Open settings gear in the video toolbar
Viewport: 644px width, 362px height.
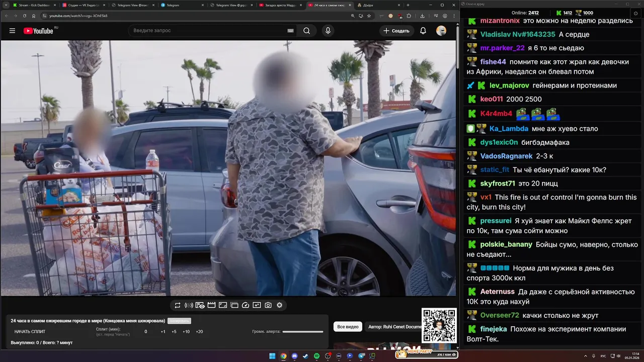coord(280,305)
